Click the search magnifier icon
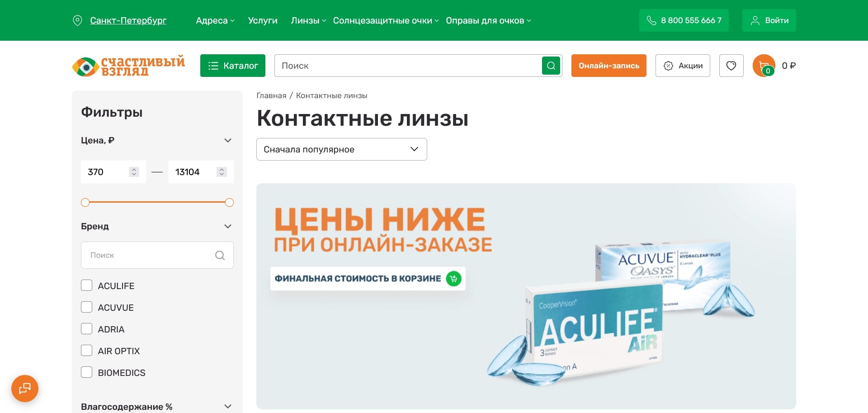868x413 pixels. click(x=551, y=66)
